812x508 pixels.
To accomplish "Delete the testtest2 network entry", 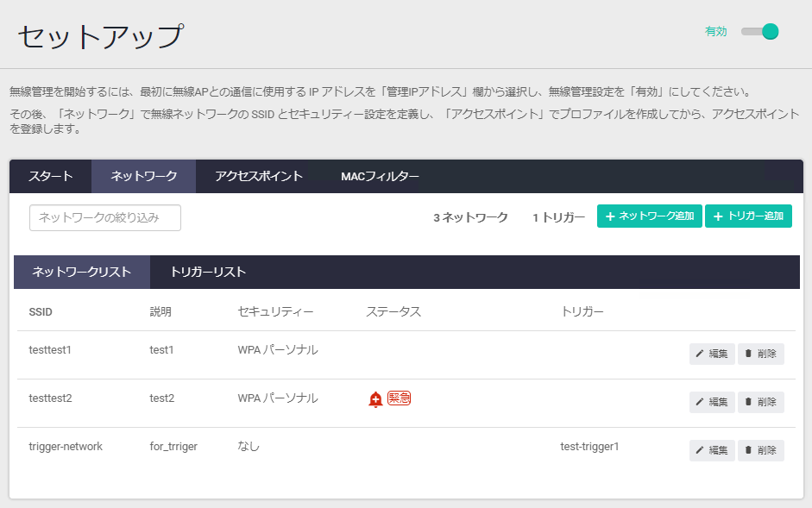I will (x=760, y=402).
